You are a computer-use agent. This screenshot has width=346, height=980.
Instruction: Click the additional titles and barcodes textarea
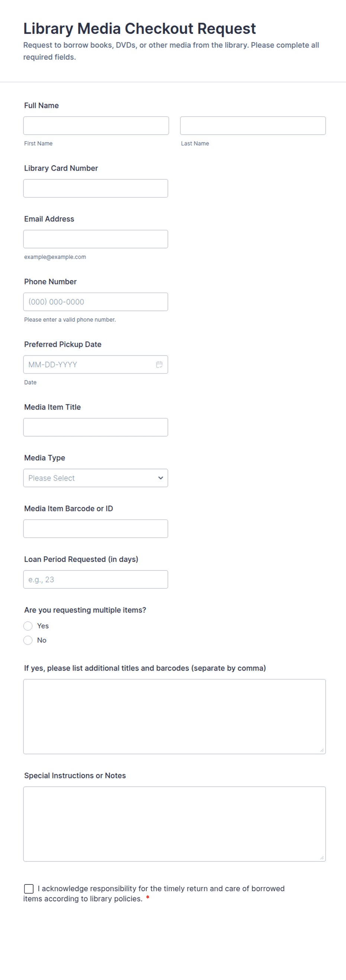click(174, 716)
